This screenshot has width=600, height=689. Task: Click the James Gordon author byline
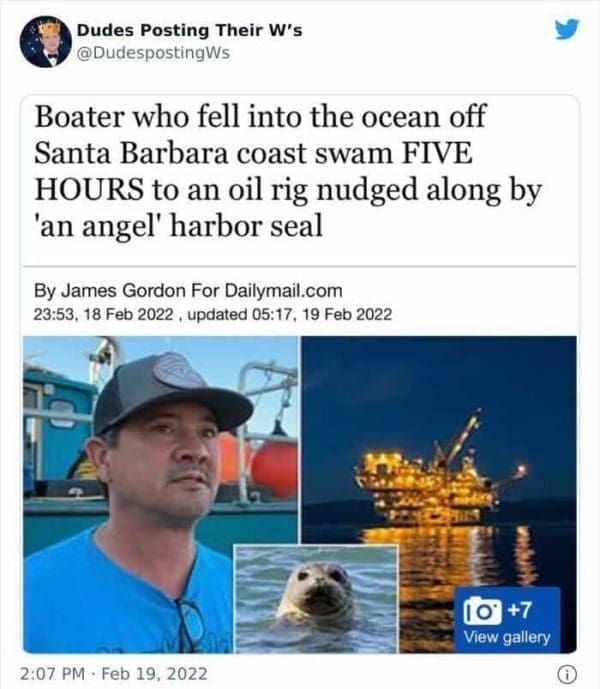[123, 290]
